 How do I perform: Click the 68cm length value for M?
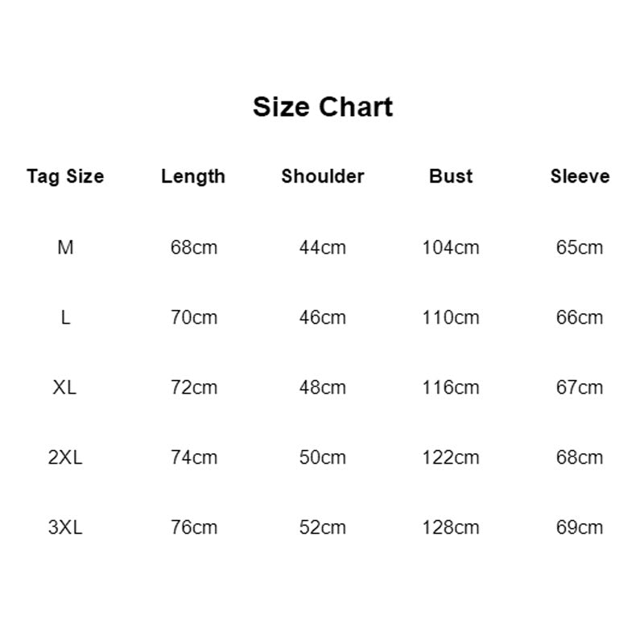[194, 247]
